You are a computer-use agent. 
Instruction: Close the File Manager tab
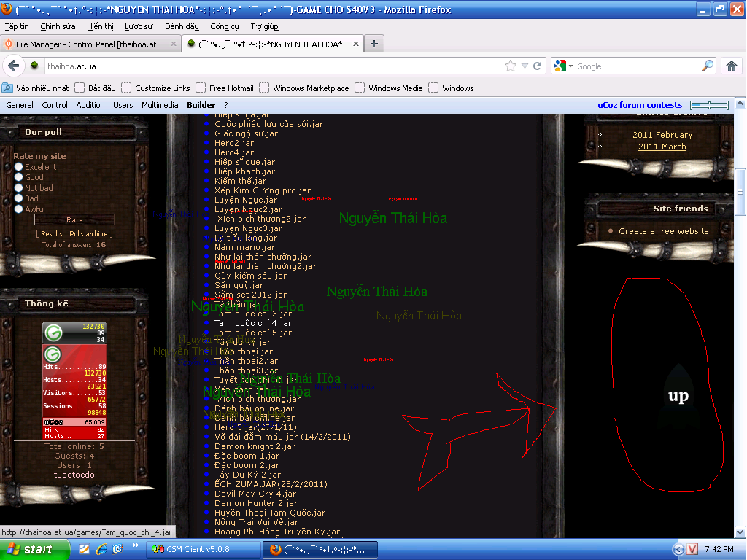[x=174, y=44]
